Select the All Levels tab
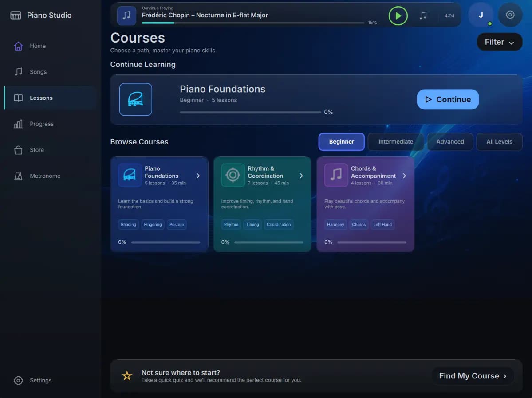The width and height of the screenshot is (532, 398). pos(499,142)
